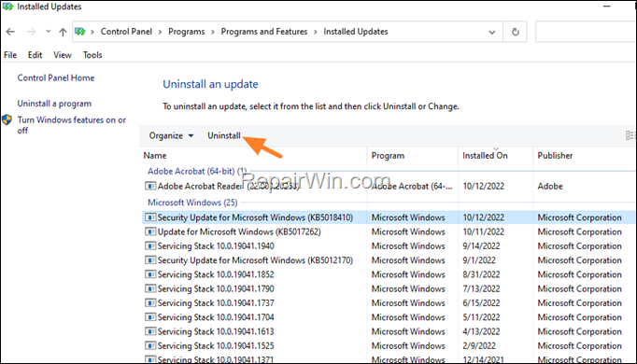Select Update for Microsoft Windows (KB5017262)

pyautogui.click(x=239, y=231)
